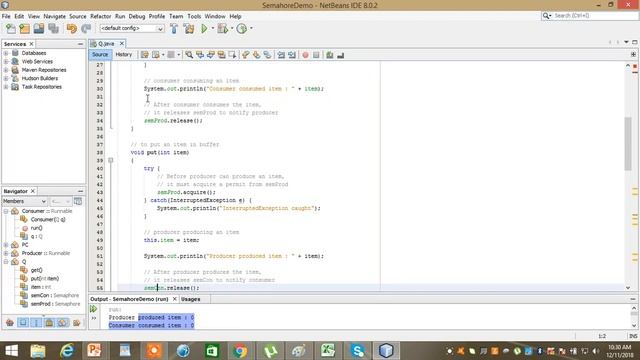Switch to Source view button
Image resolution: width=640 pixels, height=360 pixels.
pos(100,55)
